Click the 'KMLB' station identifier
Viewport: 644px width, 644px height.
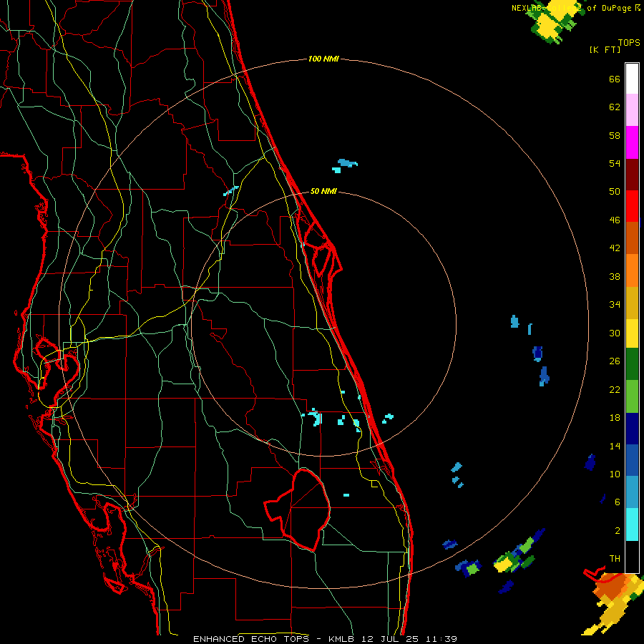click(343, 639)
